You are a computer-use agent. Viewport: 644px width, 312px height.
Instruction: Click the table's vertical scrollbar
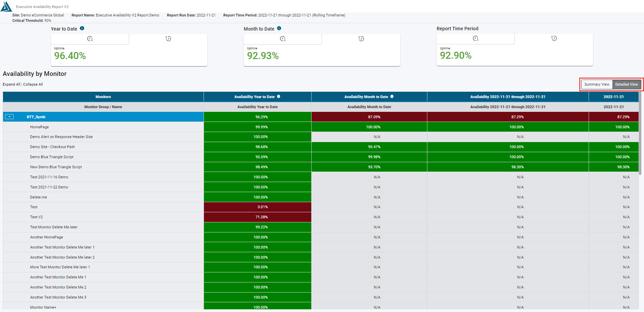(x=640, y=134)
